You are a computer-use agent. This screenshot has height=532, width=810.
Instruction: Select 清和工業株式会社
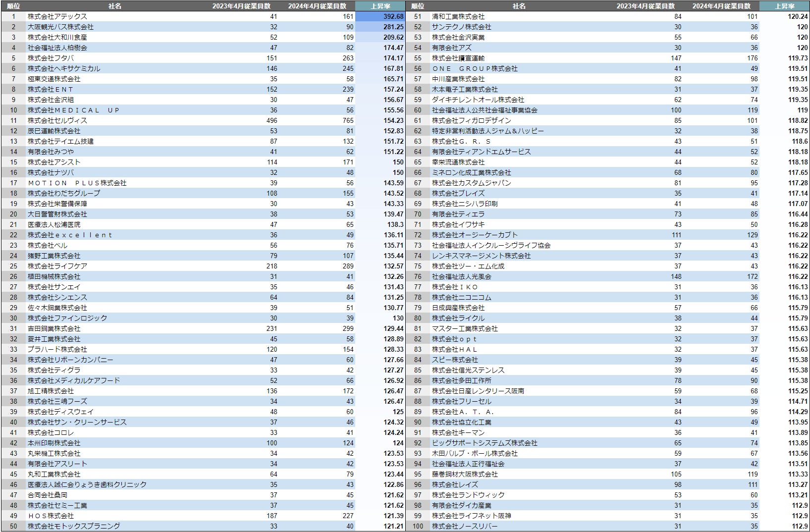pos(458,16)
